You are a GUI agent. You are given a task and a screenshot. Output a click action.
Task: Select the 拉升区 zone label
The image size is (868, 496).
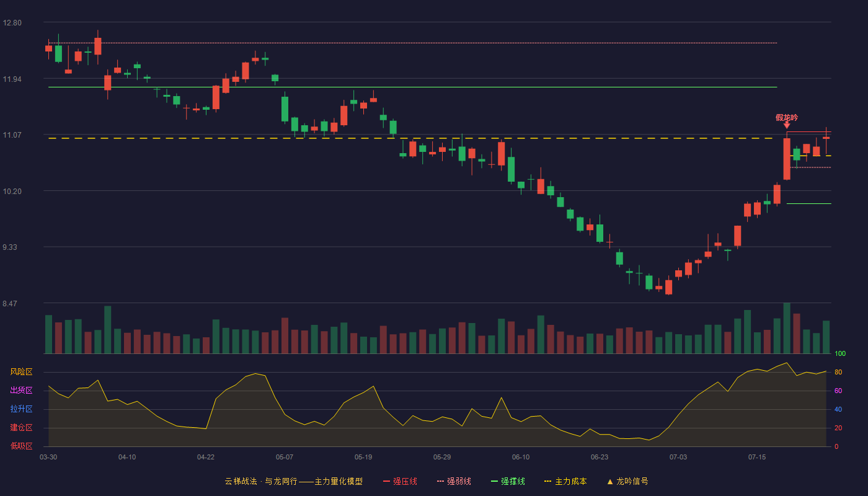click(x=22, y=409)
